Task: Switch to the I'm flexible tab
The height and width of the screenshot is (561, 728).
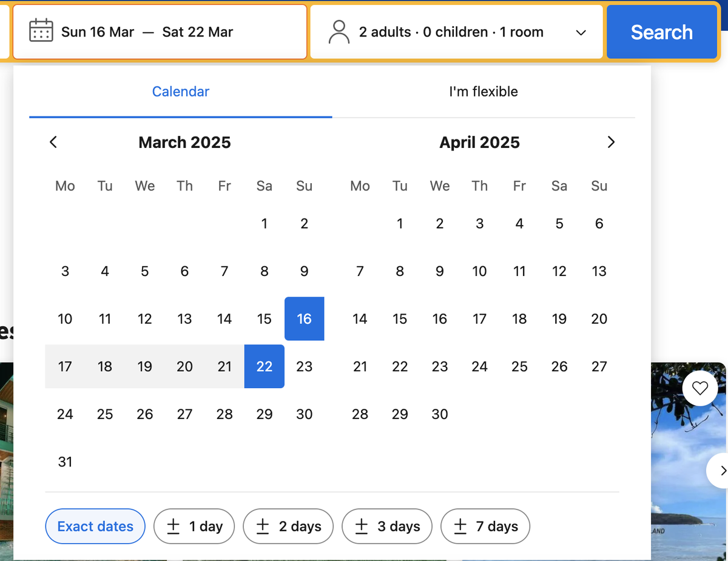Action: click(x=484, y=92)
